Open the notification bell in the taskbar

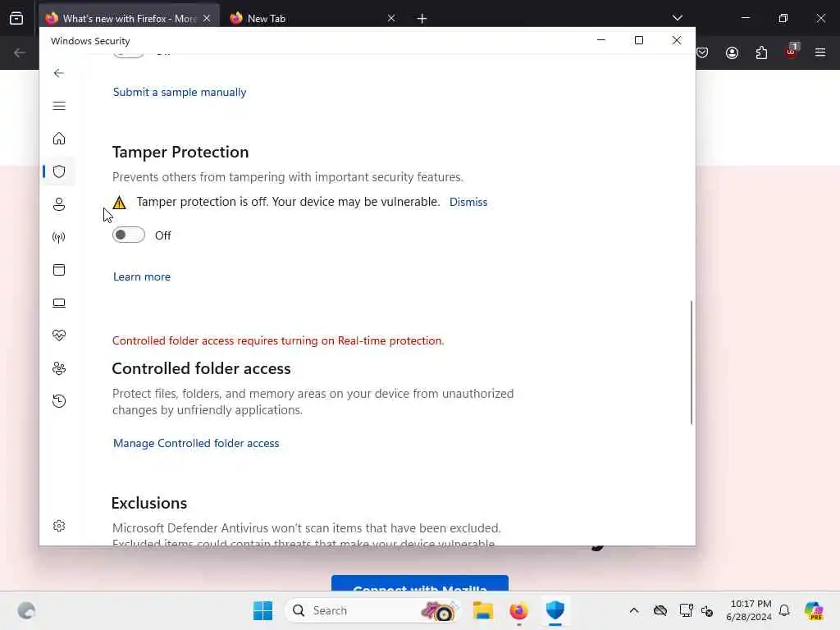coord(784,610)
